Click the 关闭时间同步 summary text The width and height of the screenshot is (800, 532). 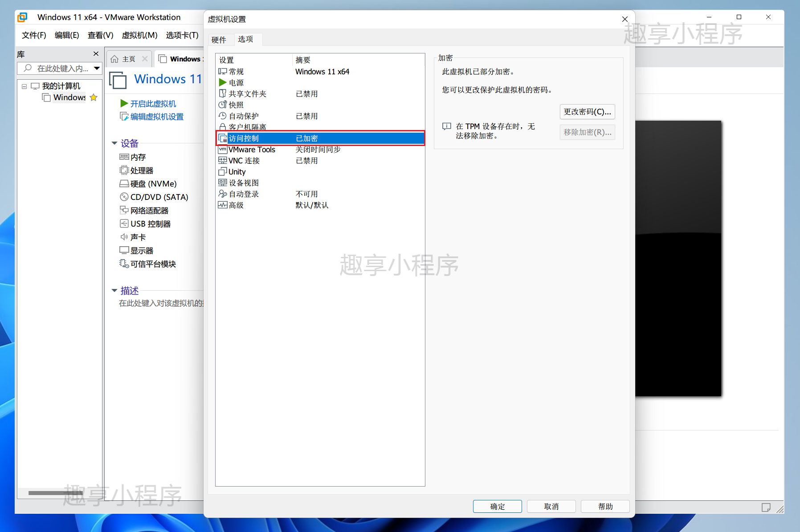point(318,150)
